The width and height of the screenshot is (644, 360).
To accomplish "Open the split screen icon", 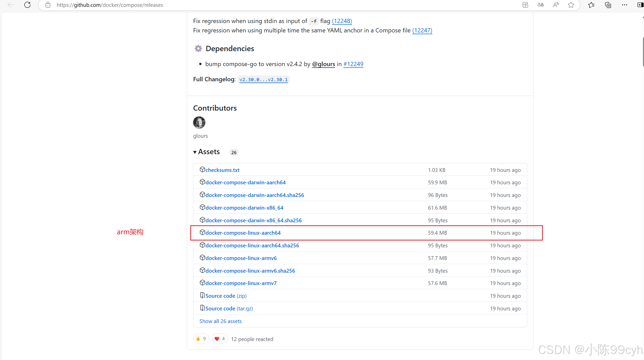I will tap(525, 5).
